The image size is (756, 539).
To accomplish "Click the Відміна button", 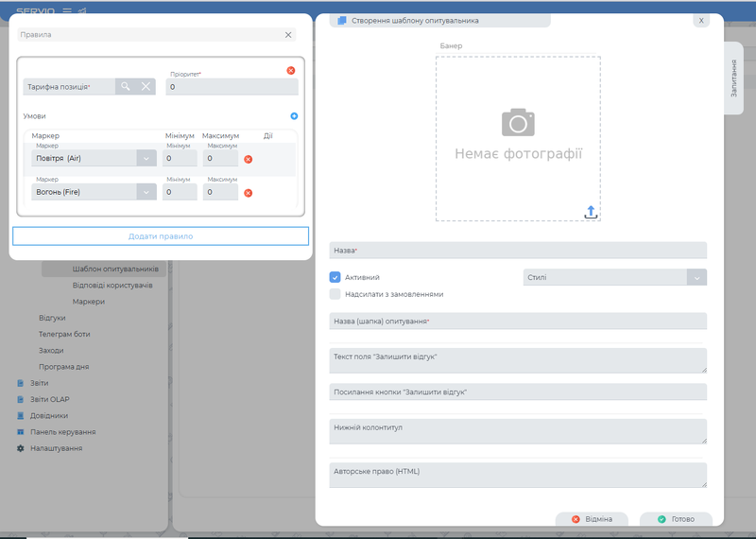I will pos(592,519).
